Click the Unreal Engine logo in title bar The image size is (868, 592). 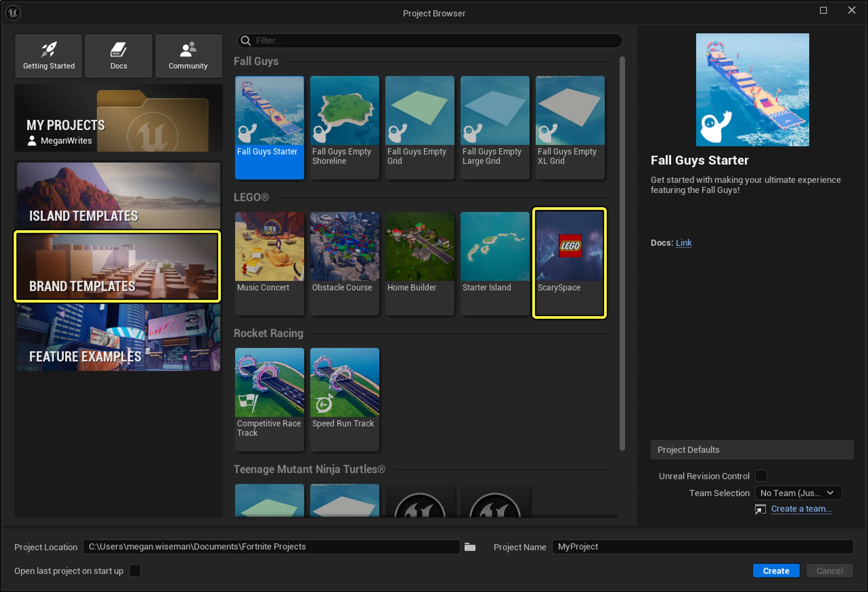[x=13, y=13]
